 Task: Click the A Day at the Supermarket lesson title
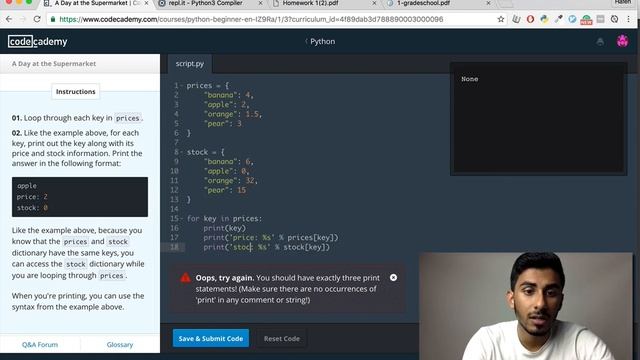coord(54,64)
